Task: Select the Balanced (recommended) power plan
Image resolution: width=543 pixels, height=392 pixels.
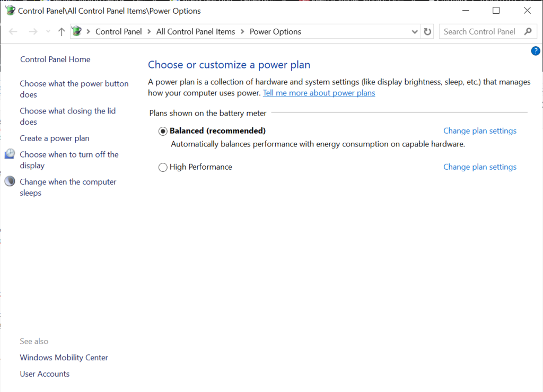Action: point(163,131)
